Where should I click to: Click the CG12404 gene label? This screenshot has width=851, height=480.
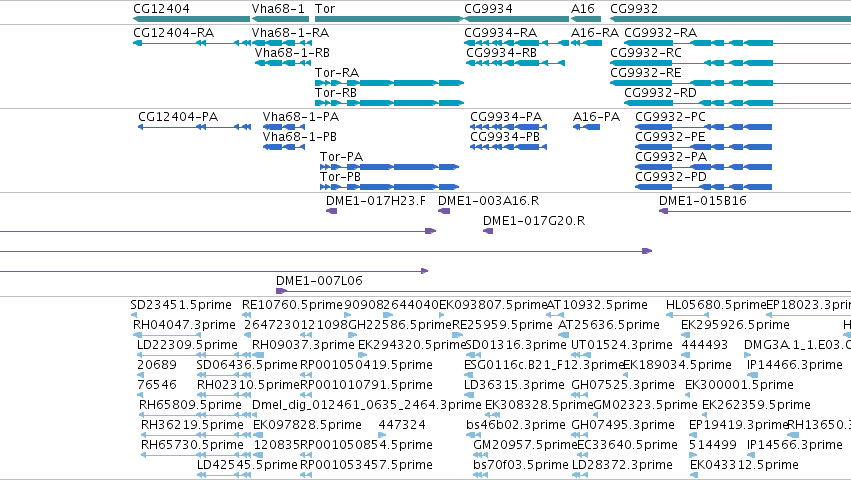click(x=161, y=9)
